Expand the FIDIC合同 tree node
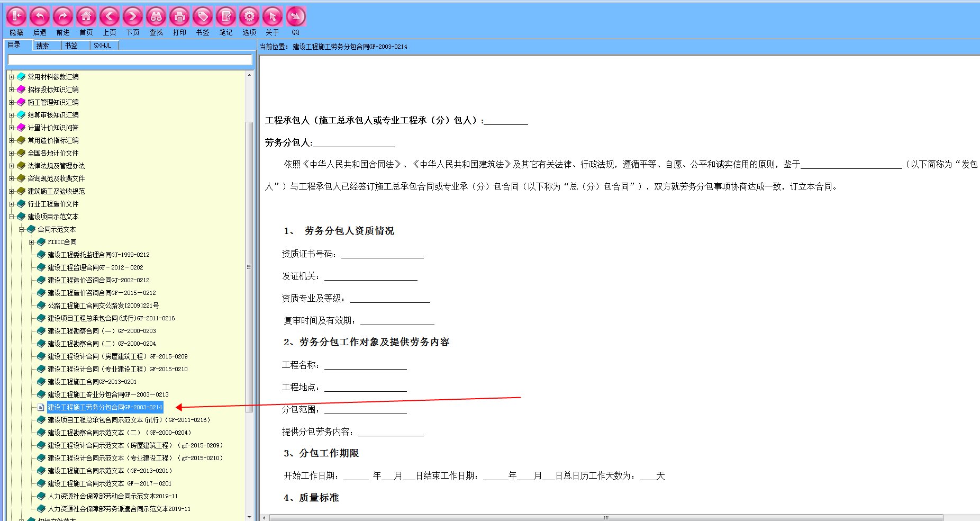980x521 pixels. (31, 242)
